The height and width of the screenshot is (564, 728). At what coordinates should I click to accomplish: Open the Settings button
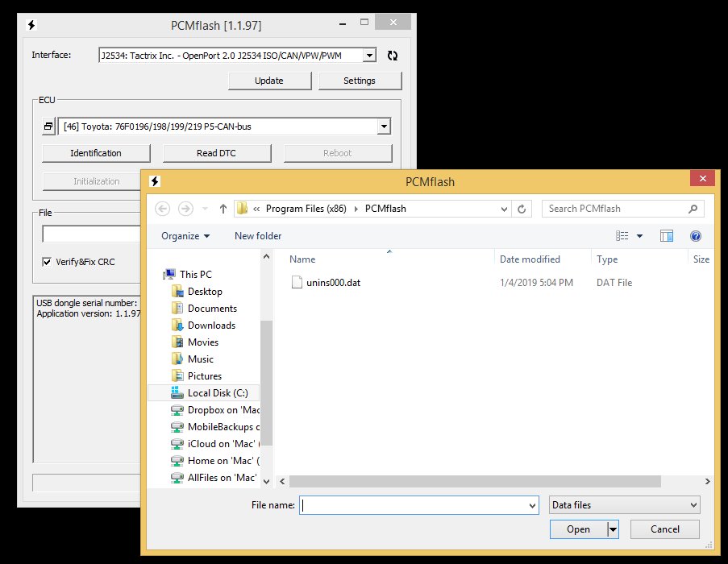click(360, 81)
